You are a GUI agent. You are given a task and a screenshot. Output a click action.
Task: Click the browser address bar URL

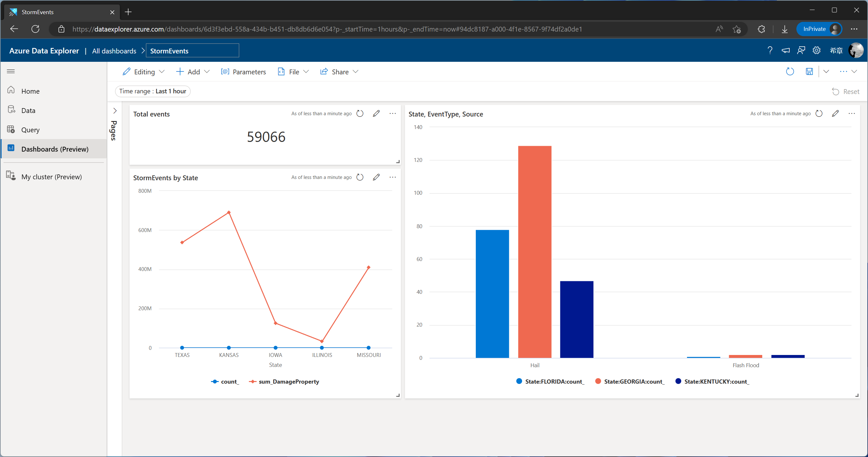click(327, 29)
